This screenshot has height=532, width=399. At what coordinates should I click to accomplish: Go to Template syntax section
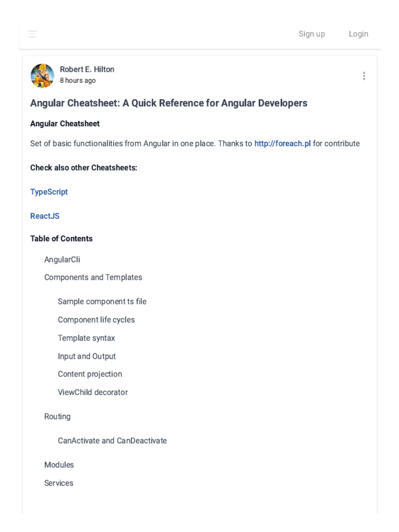coord(86,338)
